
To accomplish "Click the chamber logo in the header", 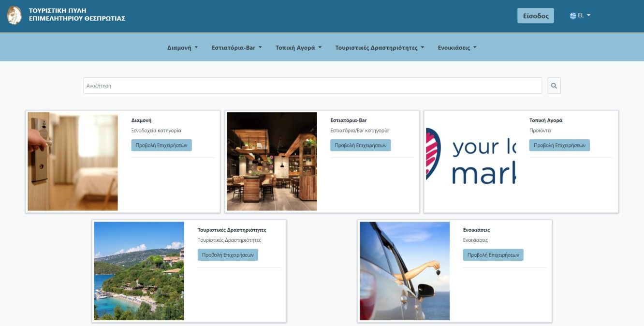I will point(14,15).
